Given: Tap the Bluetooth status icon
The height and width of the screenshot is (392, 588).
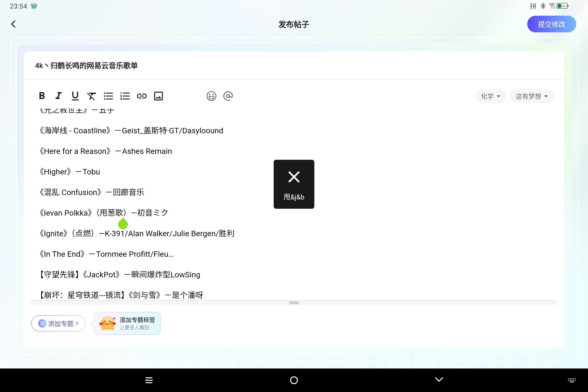Looking at the screenshot, I should coord(543,6).
